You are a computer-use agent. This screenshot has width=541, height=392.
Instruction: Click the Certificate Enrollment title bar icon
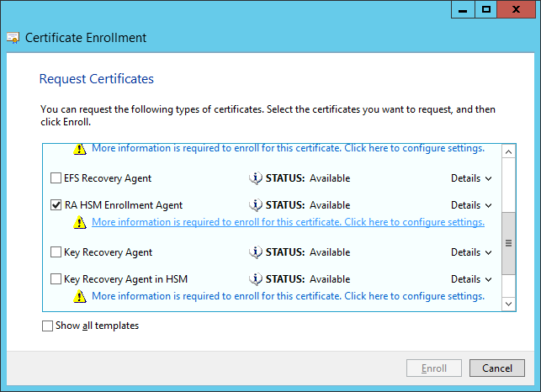13,38
